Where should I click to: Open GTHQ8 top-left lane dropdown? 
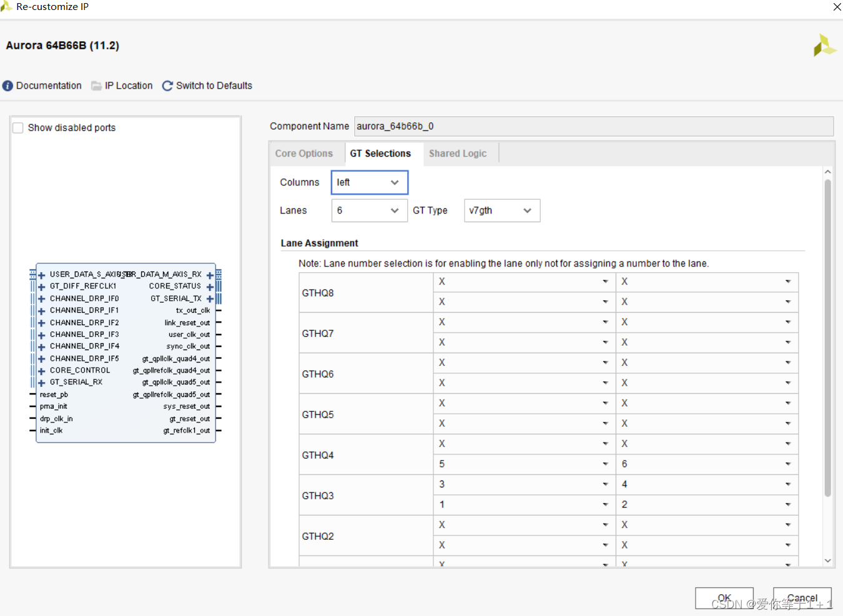pos(524,282)
